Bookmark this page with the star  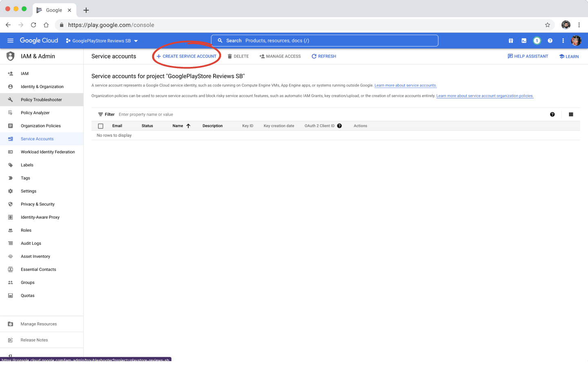click(x=548, y=25)
